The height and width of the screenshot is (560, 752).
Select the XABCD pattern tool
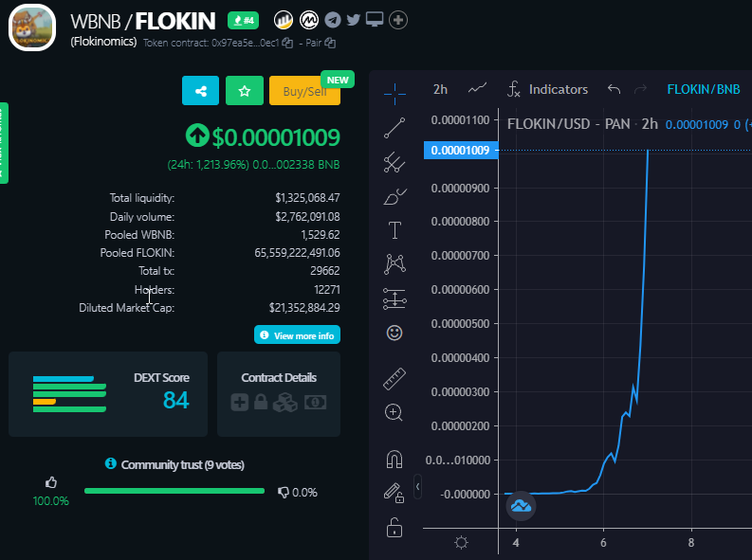[x=394, y=264]
